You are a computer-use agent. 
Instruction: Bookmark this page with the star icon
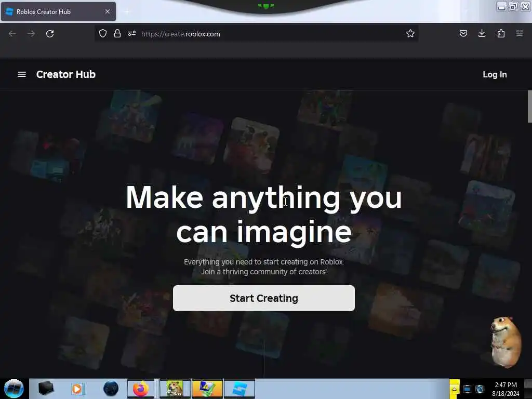click(410, 33)
